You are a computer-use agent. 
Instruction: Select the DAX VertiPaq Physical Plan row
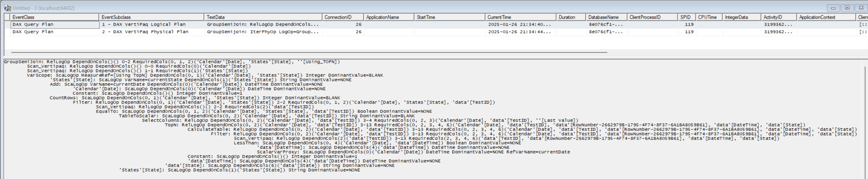(x=145, y=32)
